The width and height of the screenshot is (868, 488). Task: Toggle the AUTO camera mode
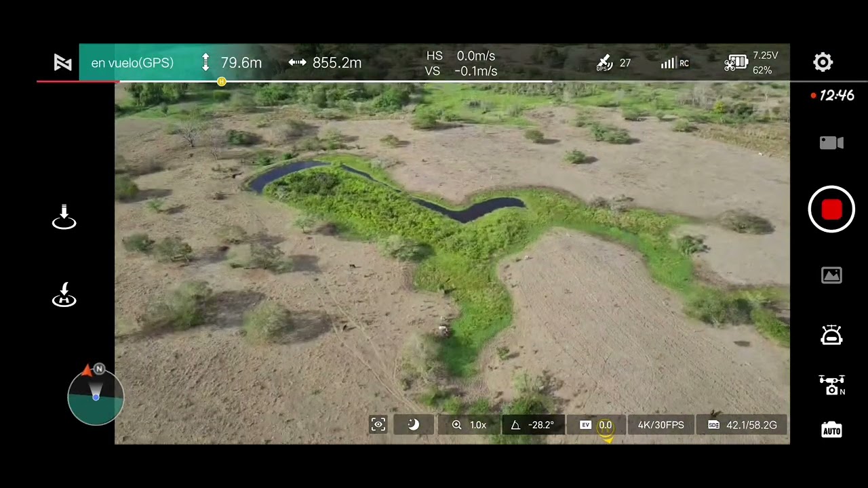pyautogui.click(x=831, y=430)
